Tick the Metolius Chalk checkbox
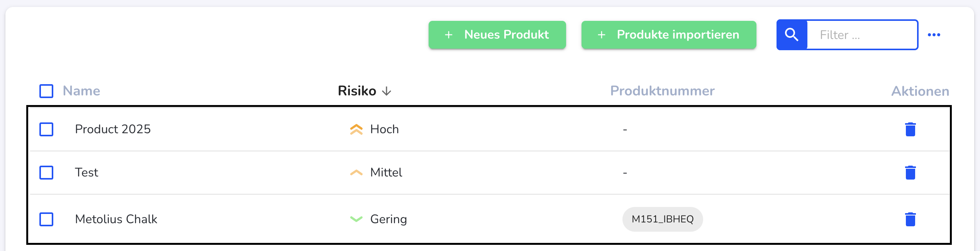This screenshot has height=251, width=980. [x=46, y=219]
